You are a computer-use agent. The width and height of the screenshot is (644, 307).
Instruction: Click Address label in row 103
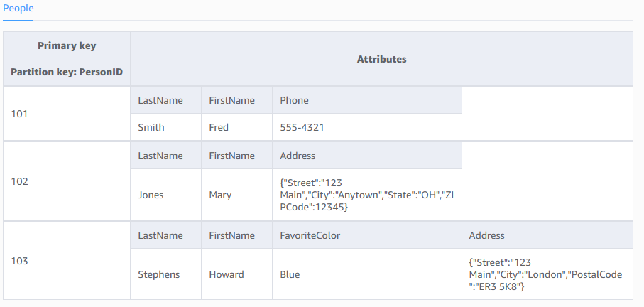486,235
